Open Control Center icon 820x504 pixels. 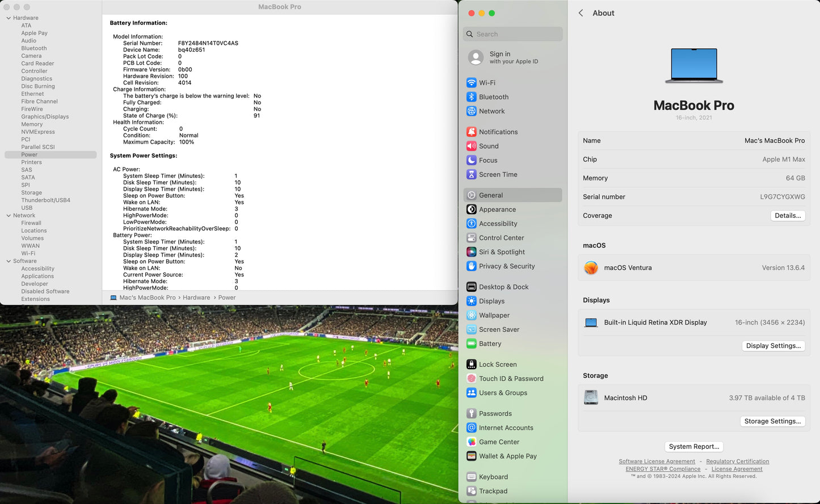[x=471, y=238]
